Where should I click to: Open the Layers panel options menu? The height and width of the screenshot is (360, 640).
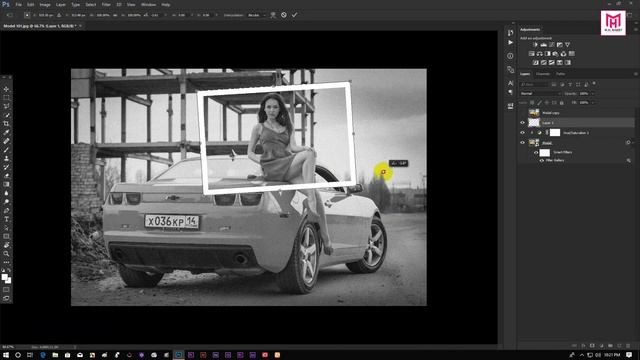(636, 74)
